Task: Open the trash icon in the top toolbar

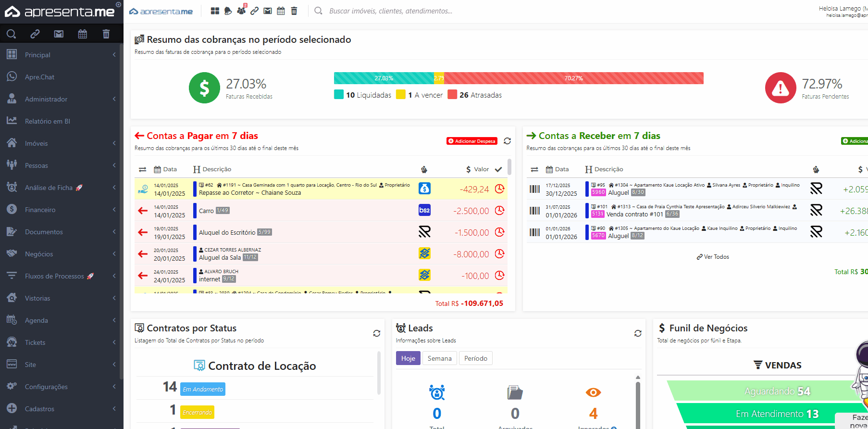Action: tap(294, 11)
